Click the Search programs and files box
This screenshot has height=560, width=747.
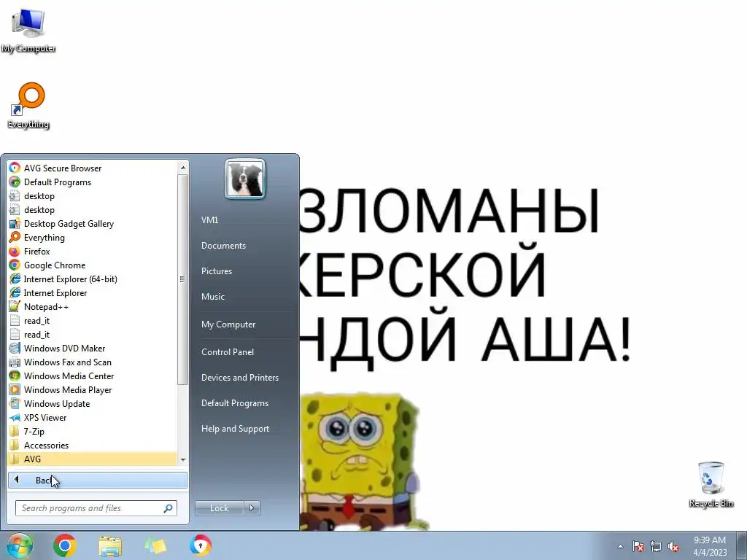96,508
